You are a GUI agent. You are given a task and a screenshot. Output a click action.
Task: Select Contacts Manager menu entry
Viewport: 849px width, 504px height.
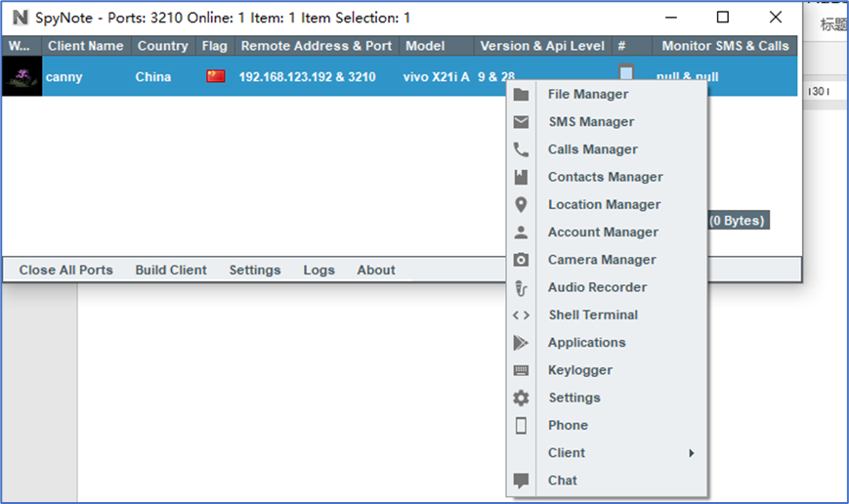(606, 177)
